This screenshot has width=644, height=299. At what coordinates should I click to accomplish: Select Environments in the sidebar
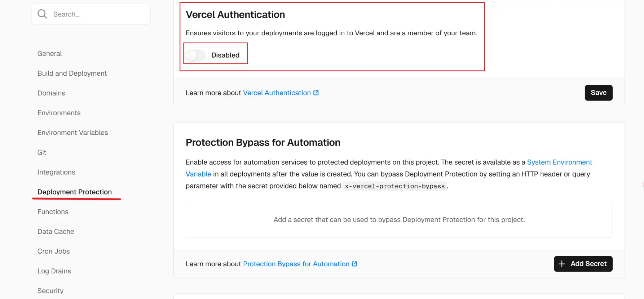pyautogui.click(x=59, y=113)
